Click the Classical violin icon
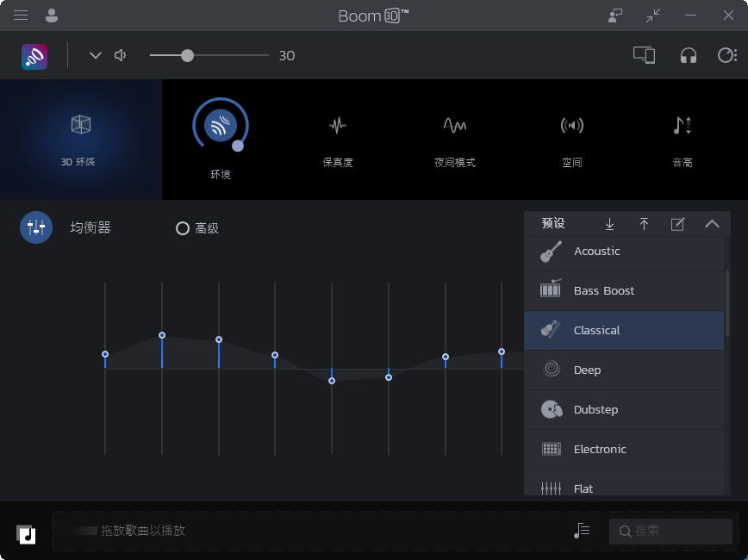This screenshot has height=560, width=748. 551,328
